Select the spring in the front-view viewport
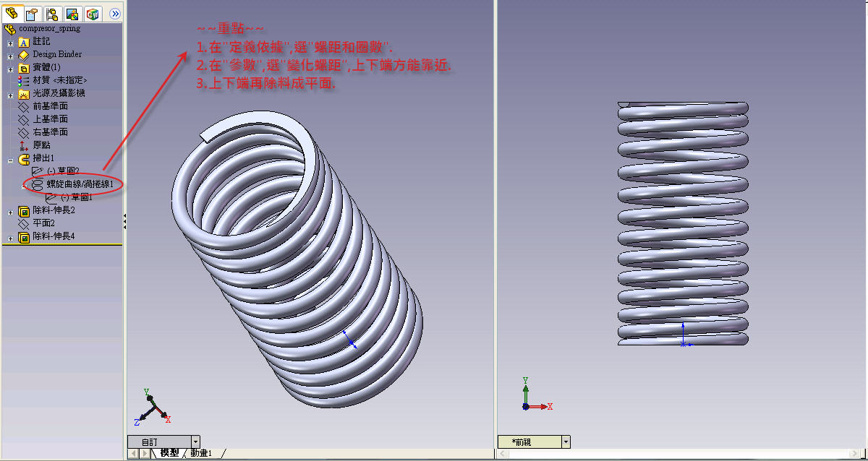Screen dimensions: 868x461 tap(683, 223)
